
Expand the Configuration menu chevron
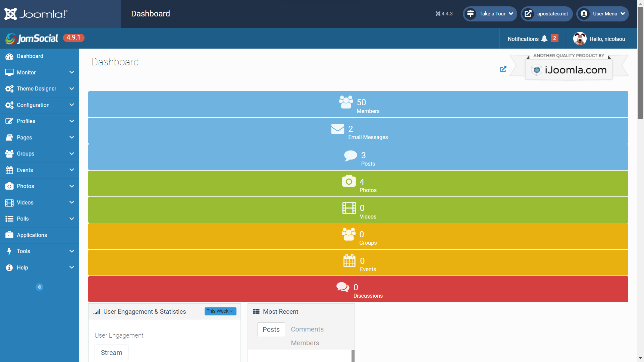pos(71,105)
